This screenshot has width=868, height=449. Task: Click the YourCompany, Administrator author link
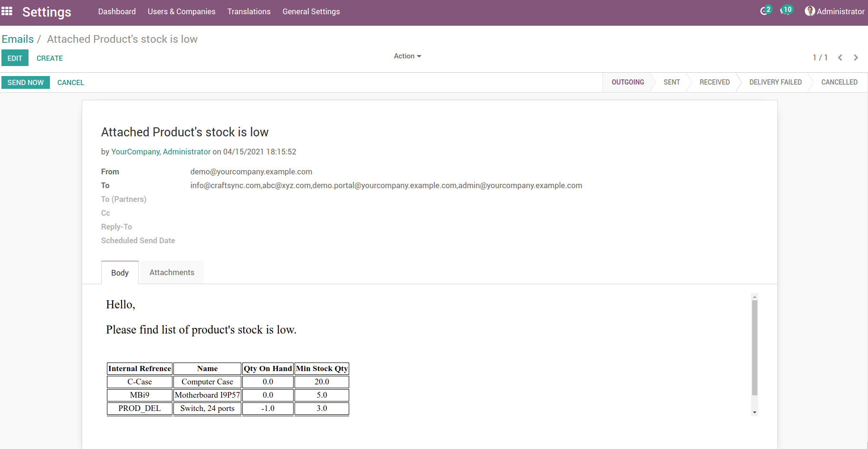[161, 152]
